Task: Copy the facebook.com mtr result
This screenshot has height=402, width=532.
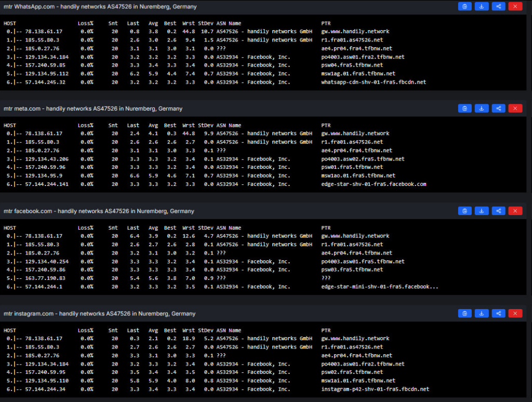Action: [464, 211]
